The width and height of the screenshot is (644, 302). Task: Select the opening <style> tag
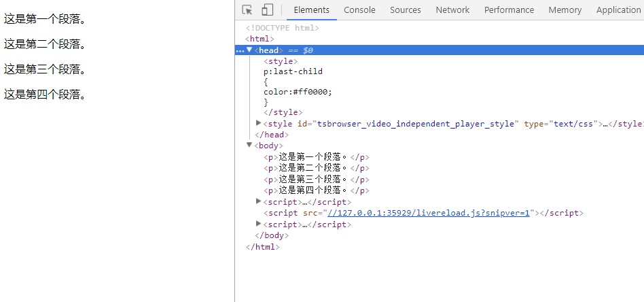[x=281, y=61]
